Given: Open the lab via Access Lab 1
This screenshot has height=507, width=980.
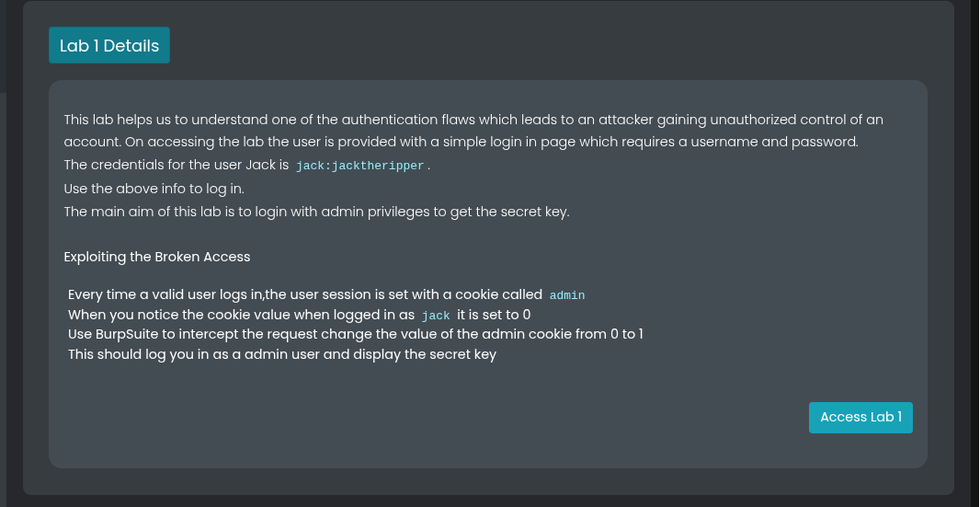Looking at the screenshot, I should (x=860, y=418).
